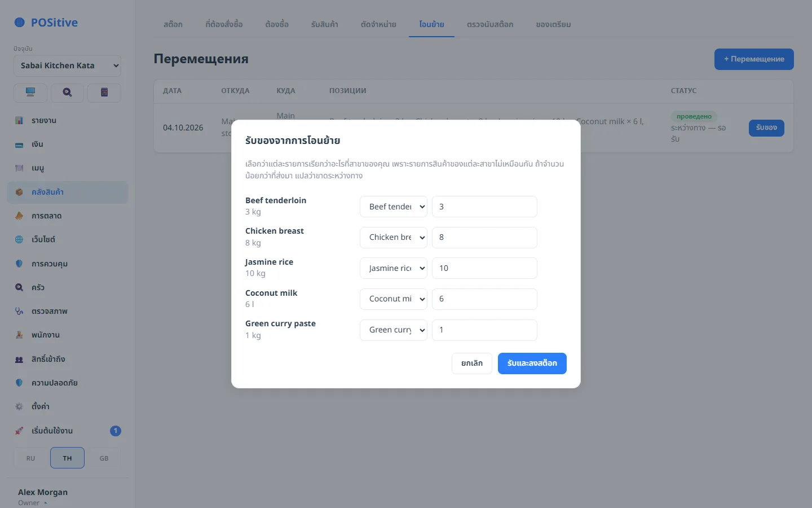Image resolution: width=812 pixels, height=508 pixels.
Task: Click the ตั้งค่า gear icon
Action: [19, 407]
